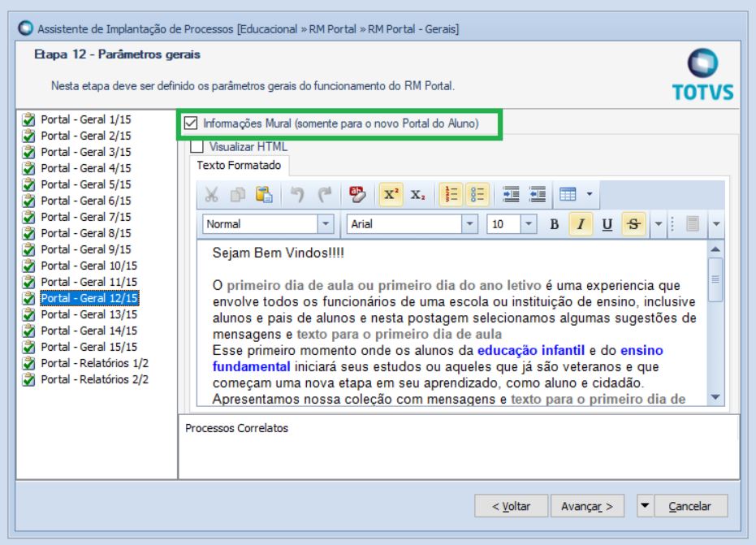Click the Copy icon in editor toolbar
Screen dimensions: 756x545
(238, 194)
